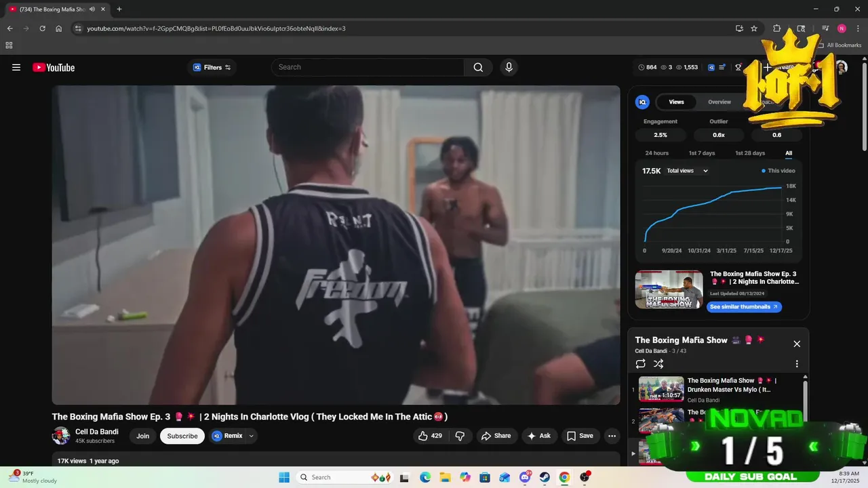Open All Bookmarks folder
868x488 pixels.
click(840, 45)
